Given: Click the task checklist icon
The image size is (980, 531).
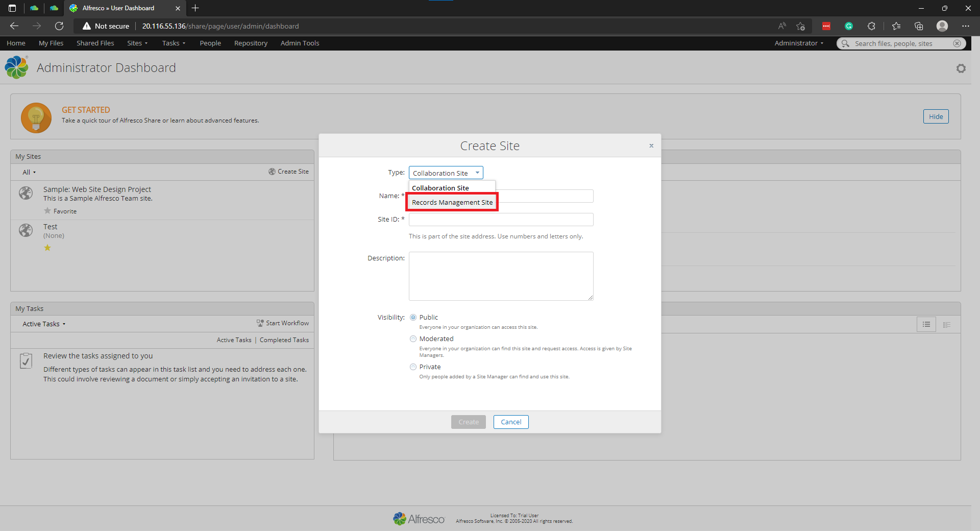Looking at the screenshot, I should (x=26, y=360).
